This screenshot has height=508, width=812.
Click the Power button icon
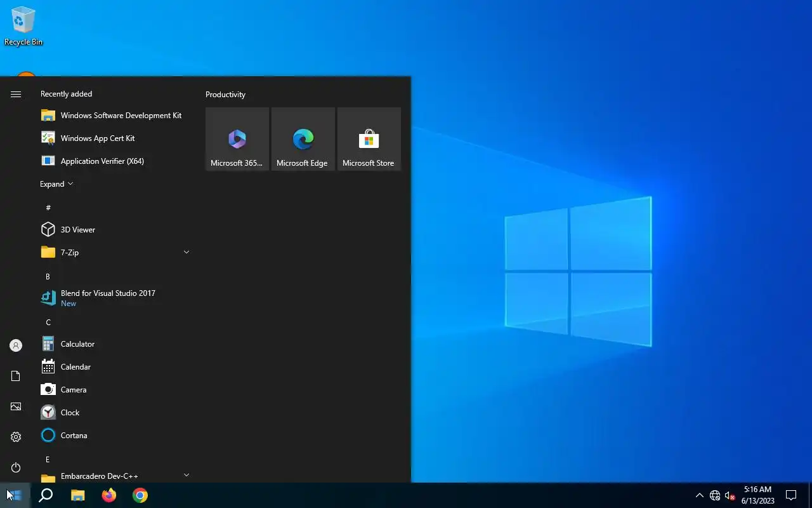click(16, 467)
